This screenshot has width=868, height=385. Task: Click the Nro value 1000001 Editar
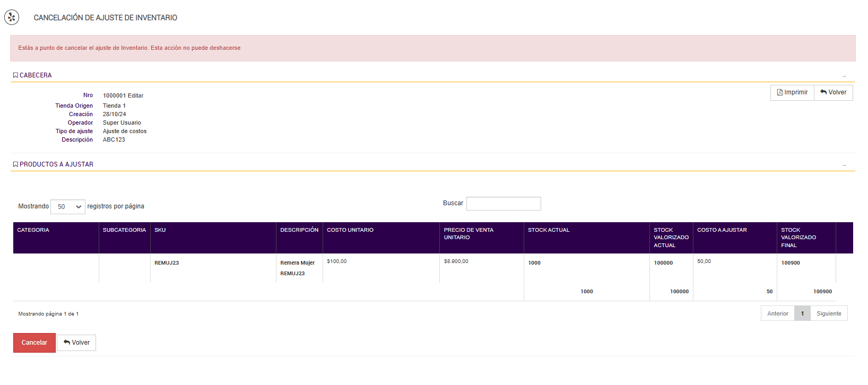click(123, 96)
